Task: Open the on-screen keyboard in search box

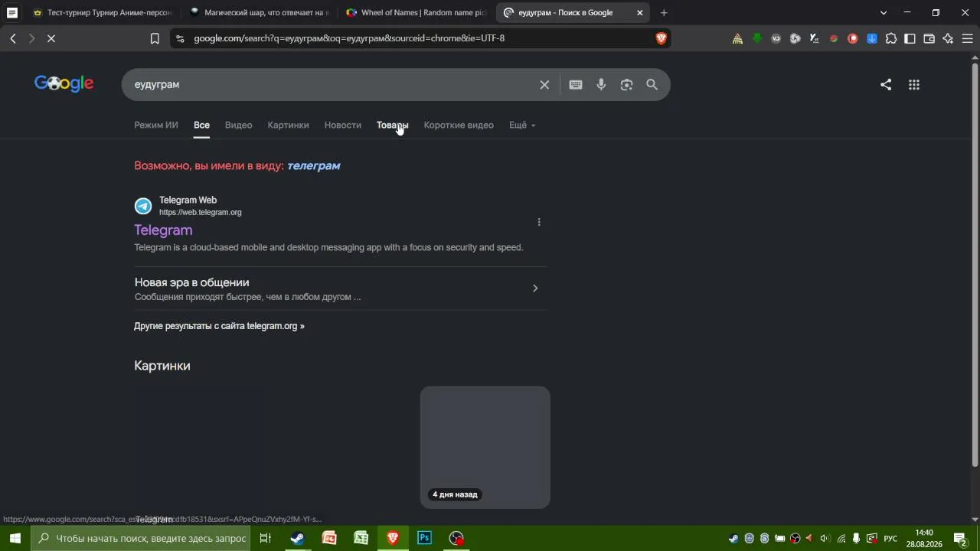Action: 576,85
